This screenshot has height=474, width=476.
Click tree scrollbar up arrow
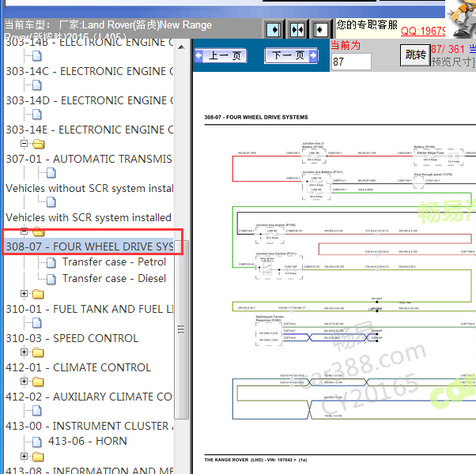tap(181, 47)
